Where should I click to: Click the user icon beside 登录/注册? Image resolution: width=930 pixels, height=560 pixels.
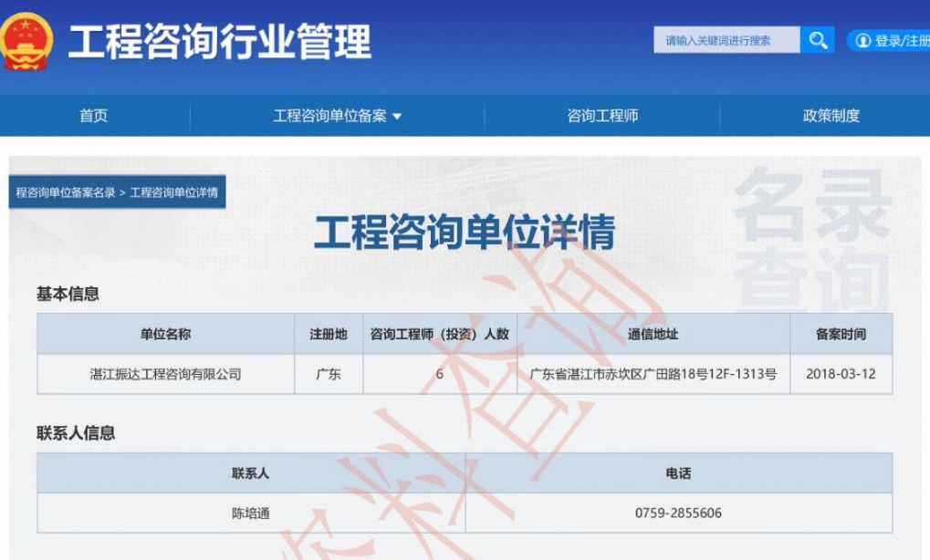863,40
